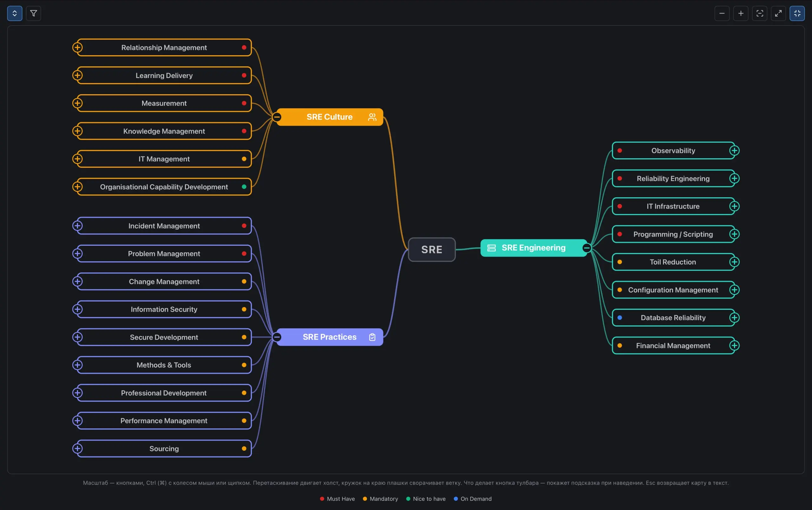812x510 pixels.
Task: Expand the Sourcing node
Action: click(x=78, y=449)
